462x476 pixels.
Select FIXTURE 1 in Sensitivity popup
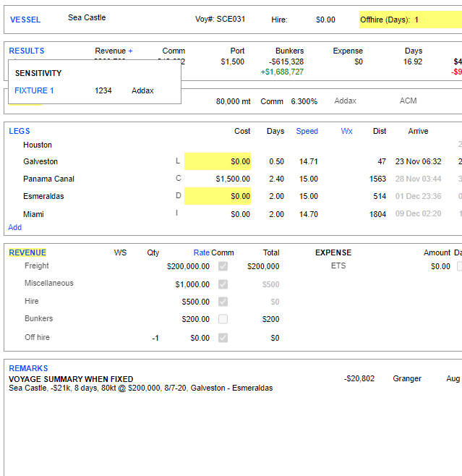pos(34,90)
